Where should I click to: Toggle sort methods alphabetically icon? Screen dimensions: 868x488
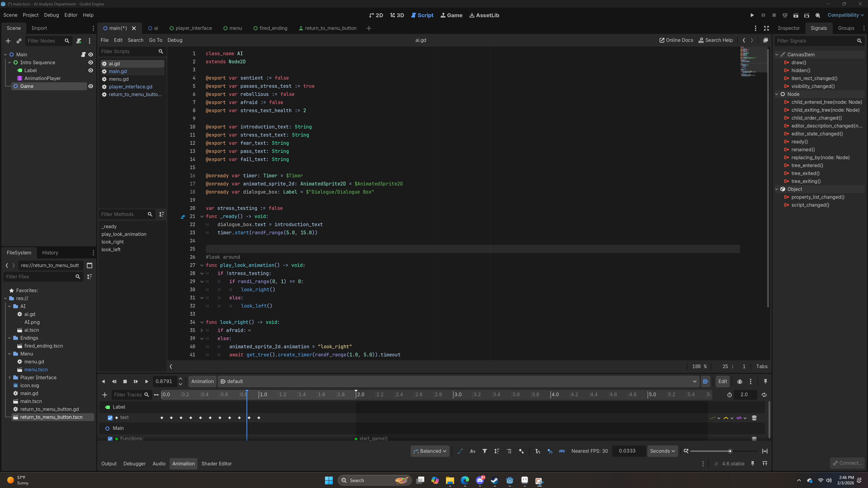coord(162,214)
